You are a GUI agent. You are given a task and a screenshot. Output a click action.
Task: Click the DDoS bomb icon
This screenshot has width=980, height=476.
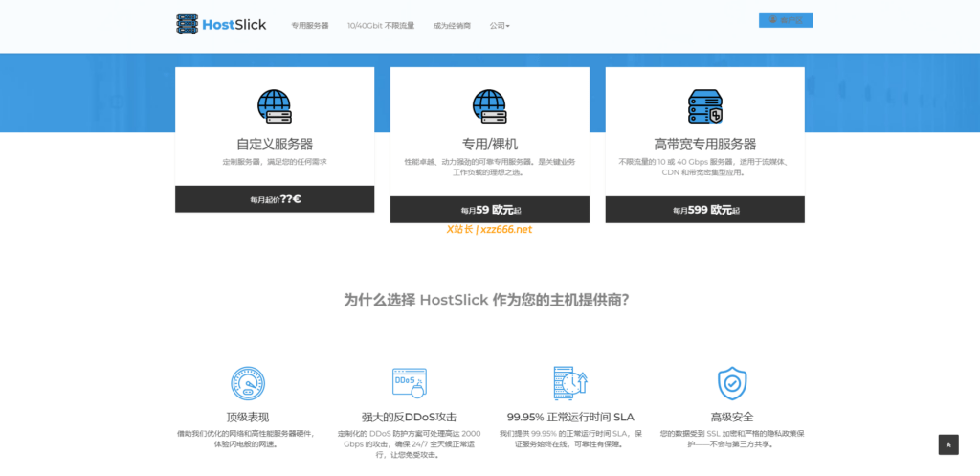pyautogui.click(x=410, y=383)
